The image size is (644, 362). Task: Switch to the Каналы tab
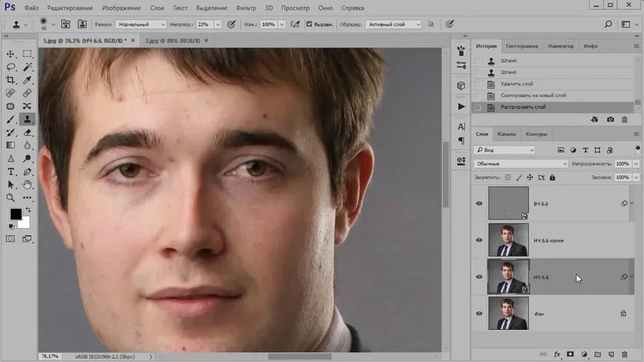pos(506,134)
